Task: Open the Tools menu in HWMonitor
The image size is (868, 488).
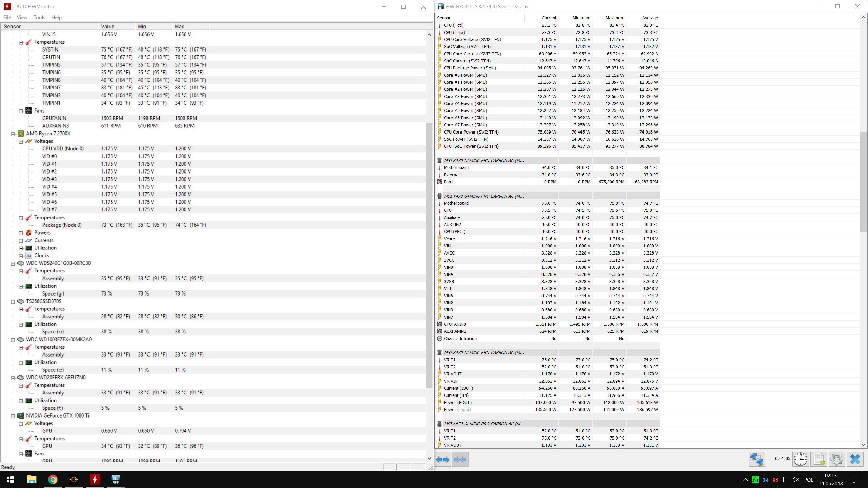Action: (39, 17)
